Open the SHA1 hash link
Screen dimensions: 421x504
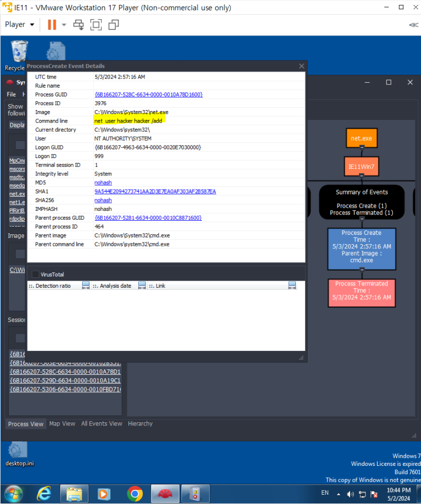[155, 191]
